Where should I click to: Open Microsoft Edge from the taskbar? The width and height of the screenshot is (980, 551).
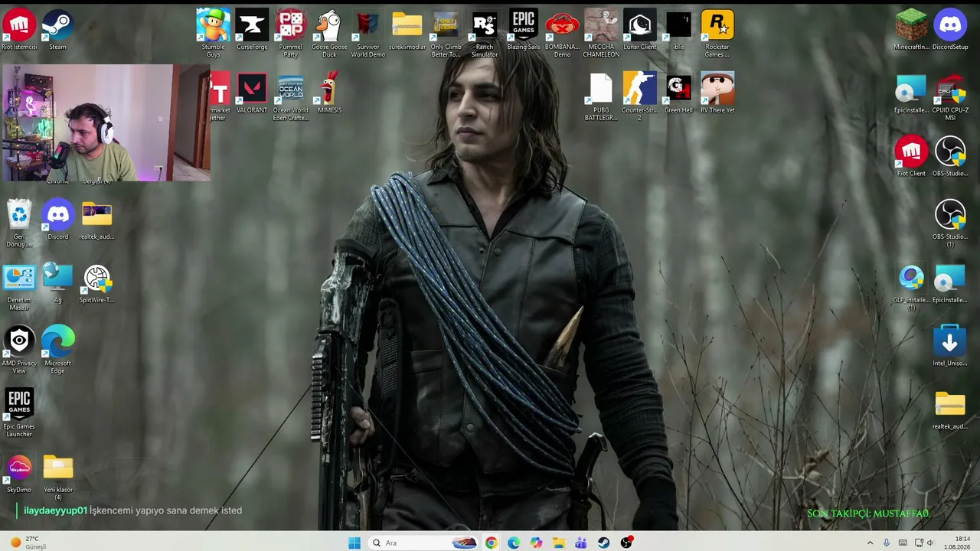pyautogui.click(x=514, y=543)
